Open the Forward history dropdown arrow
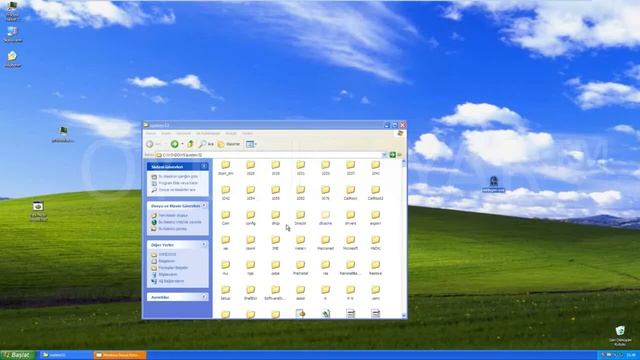This screenshot has width=640, height=360. [182, 144]
